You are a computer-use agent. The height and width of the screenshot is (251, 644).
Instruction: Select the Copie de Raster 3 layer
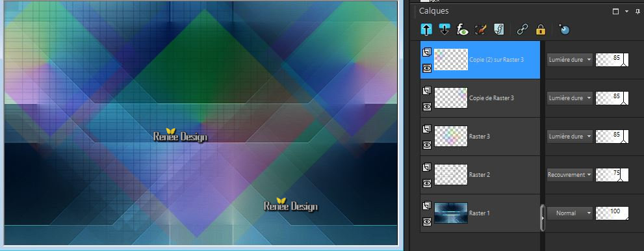480,98
